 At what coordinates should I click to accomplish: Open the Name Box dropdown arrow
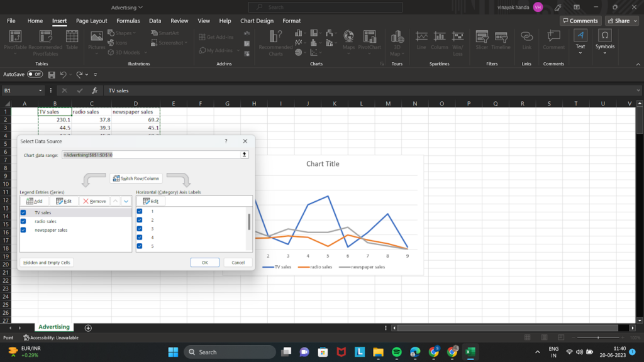pyautogui.click(x=40, y=90)
